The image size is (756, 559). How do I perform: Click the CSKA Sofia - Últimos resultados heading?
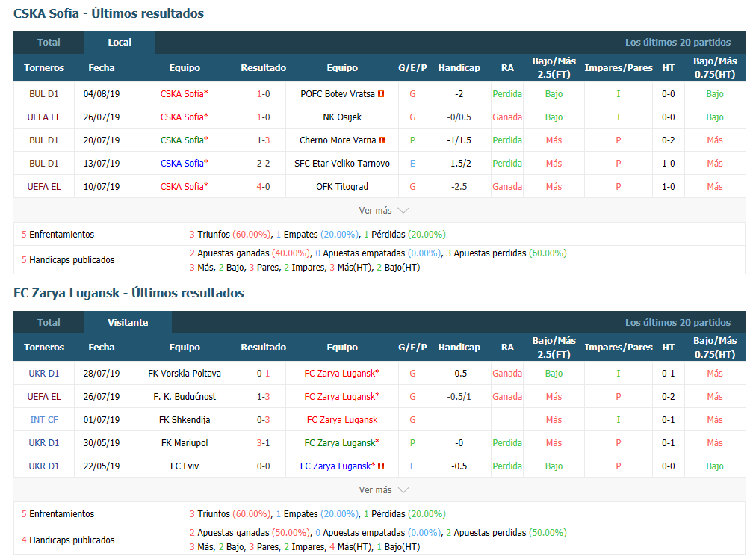tap(108, 13)
